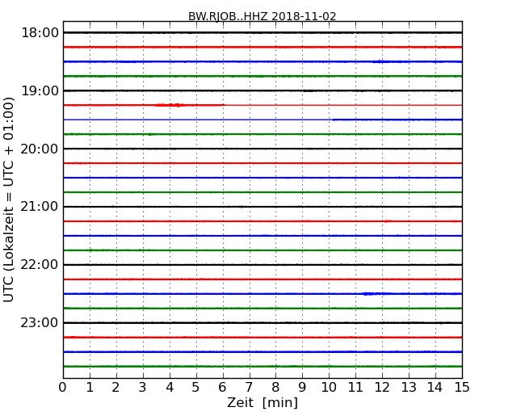Select the 22:00 time tick label
Image resolution: width=525 pixels, height=420 pixels.
(x=40, y=265)
